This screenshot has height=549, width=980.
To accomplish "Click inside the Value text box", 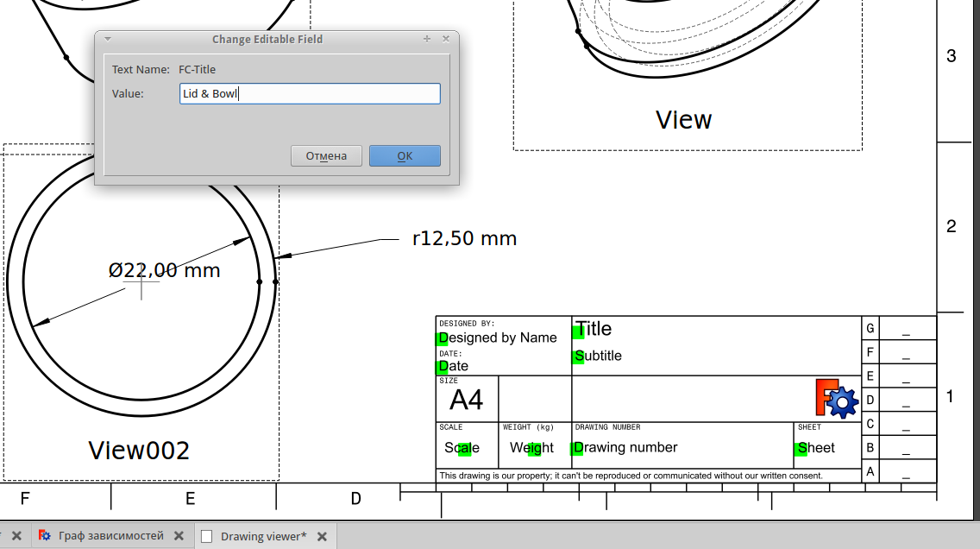I will click(309, 93).
